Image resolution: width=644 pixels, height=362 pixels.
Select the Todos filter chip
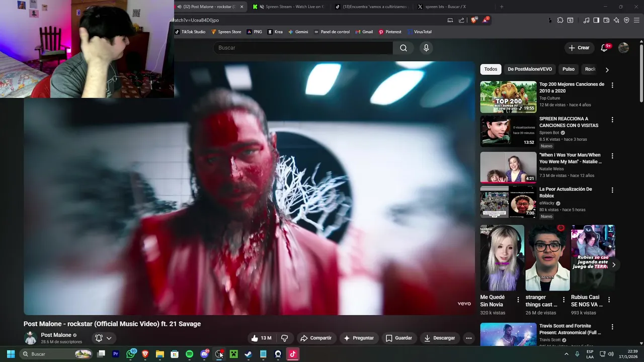click(x=491, y=69)
